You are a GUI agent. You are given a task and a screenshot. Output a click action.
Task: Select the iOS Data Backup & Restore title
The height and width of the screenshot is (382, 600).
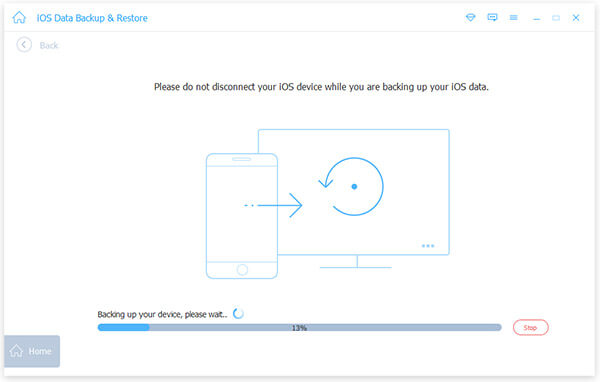(92, 18)
